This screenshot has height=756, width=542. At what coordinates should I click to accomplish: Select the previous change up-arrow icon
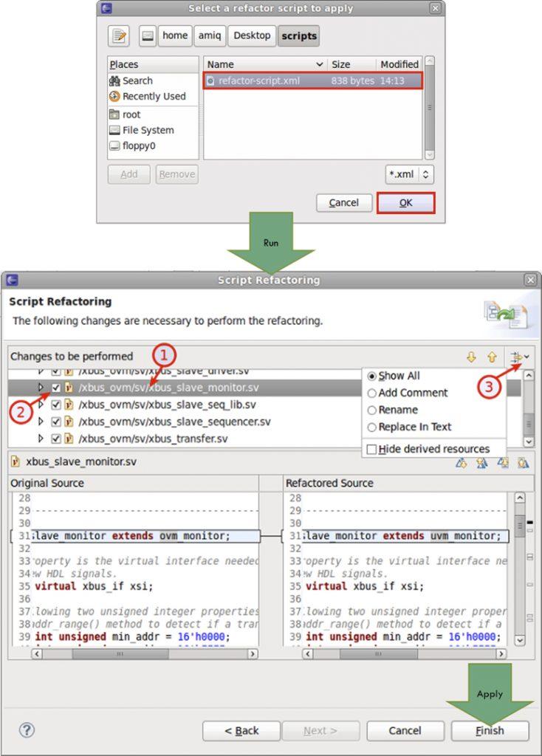coord(492,357)
